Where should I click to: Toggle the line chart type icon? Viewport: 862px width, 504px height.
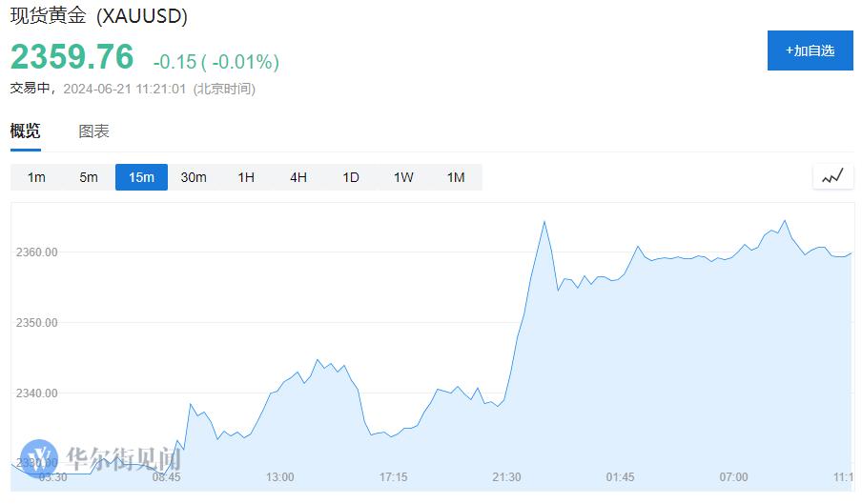[832, 177]
